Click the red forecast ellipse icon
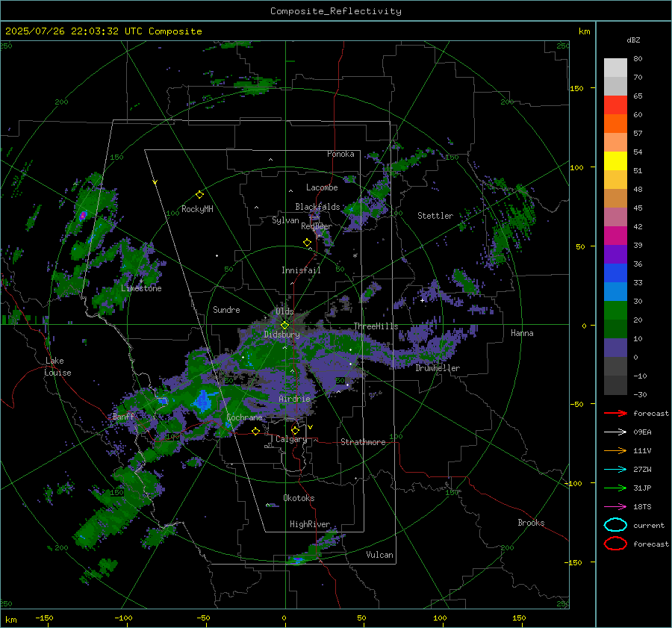Image resolution: width=672 pixels, height=628 pixels. (x=615, y=544)
